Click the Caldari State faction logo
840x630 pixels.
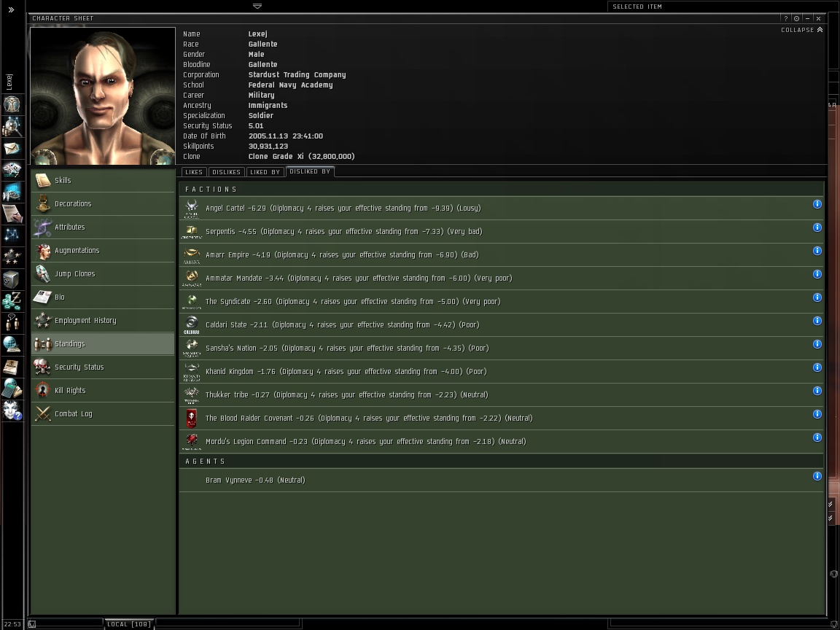pyautogui.click(x=191, y=324)
